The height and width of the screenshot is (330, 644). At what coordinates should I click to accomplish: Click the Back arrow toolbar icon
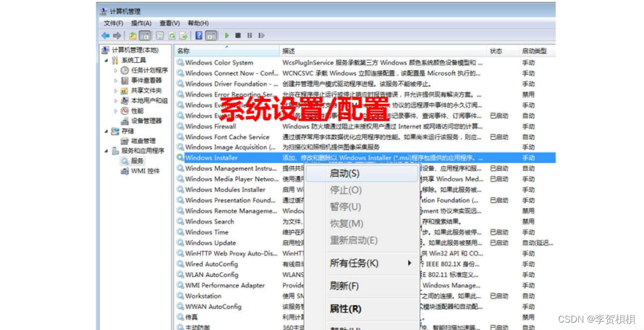(106, 36)
